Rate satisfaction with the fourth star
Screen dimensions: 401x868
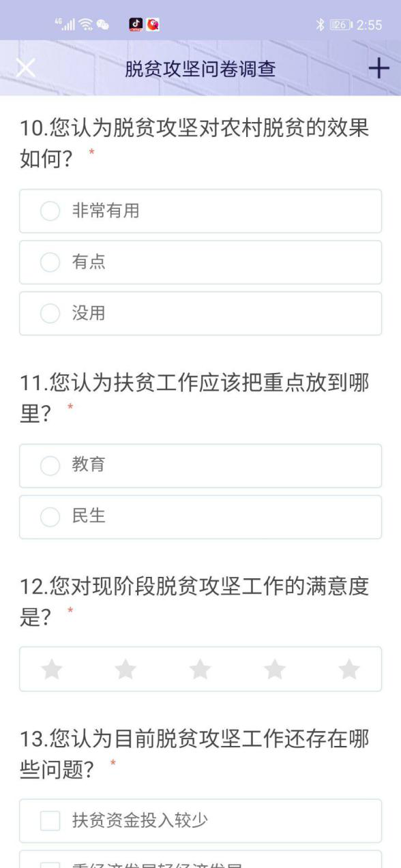[275, 669]
